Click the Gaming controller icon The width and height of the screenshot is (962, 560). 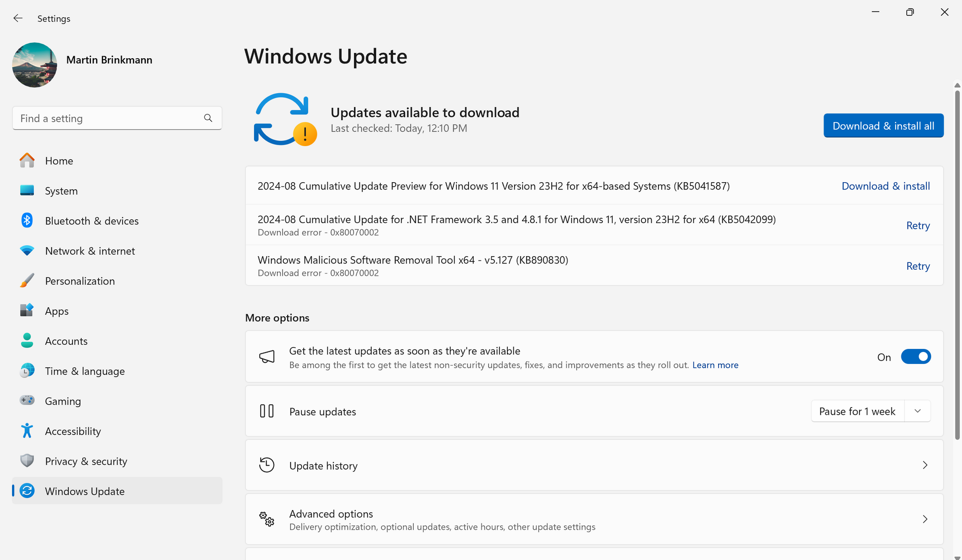[27, 400]
